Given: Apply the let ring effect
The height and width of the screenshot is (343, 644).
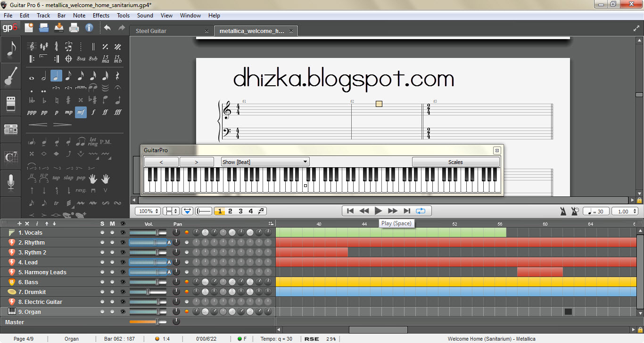Looking at the screenshot, I should [93, 141].
